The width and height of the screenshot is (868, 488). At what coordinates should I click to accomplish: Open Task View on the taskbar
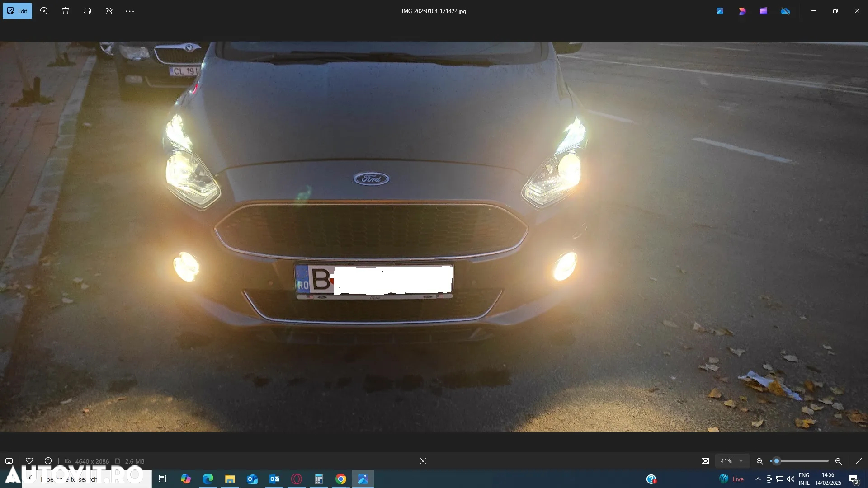163,479
